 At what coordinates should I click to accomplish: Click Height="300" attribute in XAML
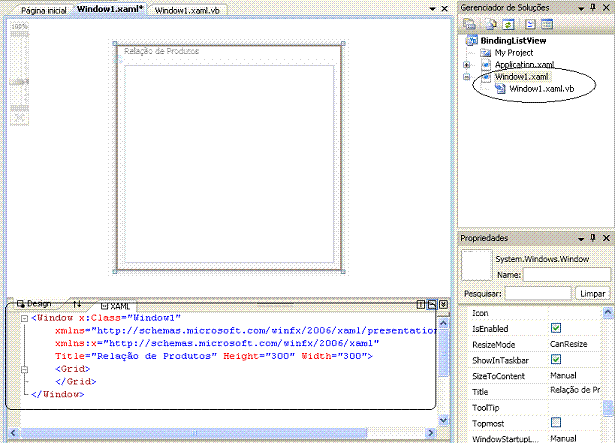click(259, 356)
